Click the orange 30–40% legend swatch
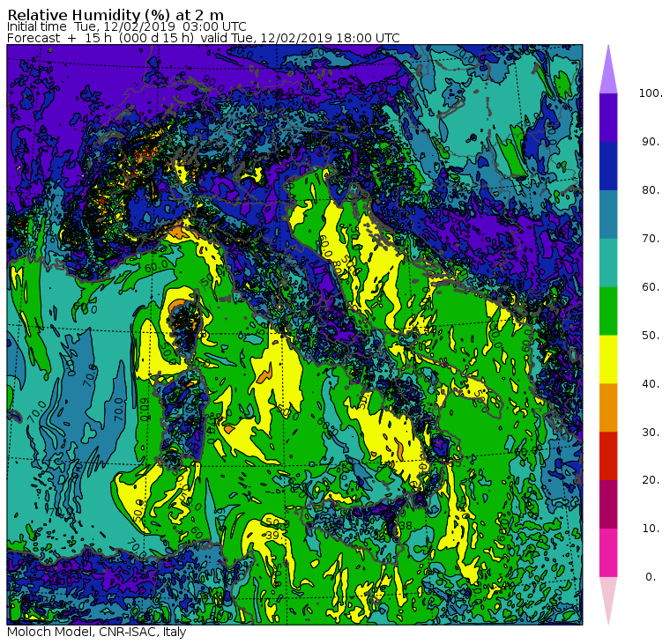 click(608, 408)
